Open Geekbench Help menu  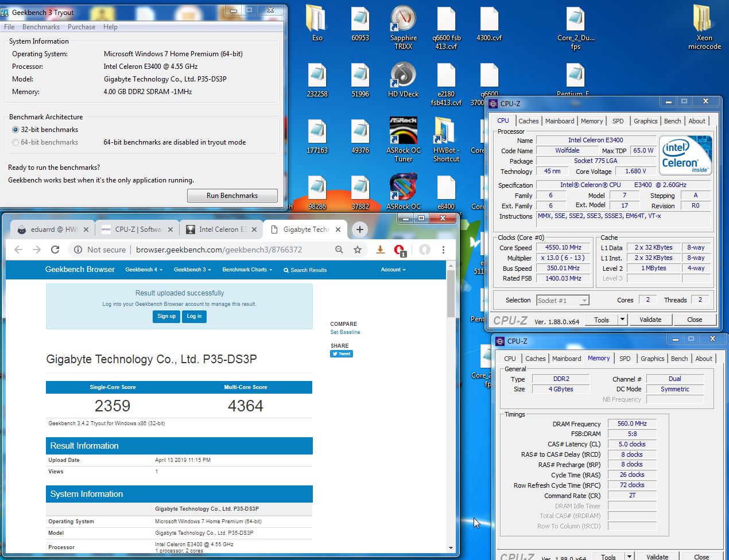pos(110,27)
